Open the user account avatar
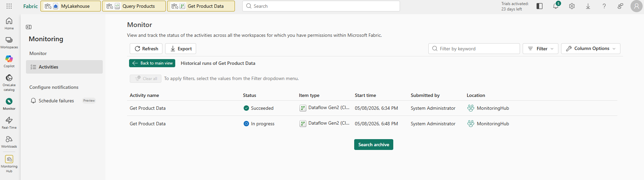Viewport: 644px width, 180px height. click(637, 6)
